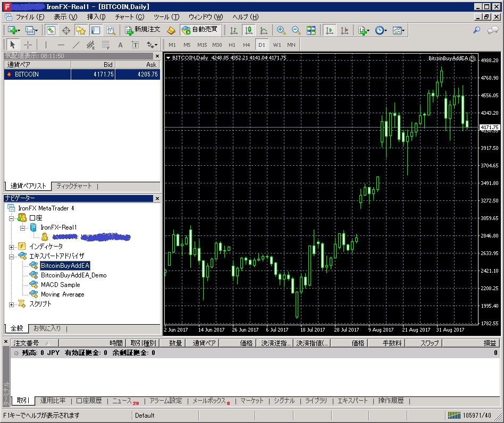Open the ヘルプ menu
Image resolution: width=504 pixels, height=423 pixels.
(x=246, y=16)
